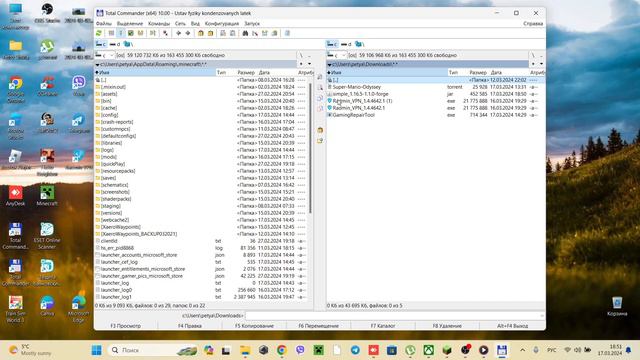Image resolution: width=640 pixels, height=360 pixels.
Task: Click the binoculars Search files icon
Action: (x=245, y=33)
